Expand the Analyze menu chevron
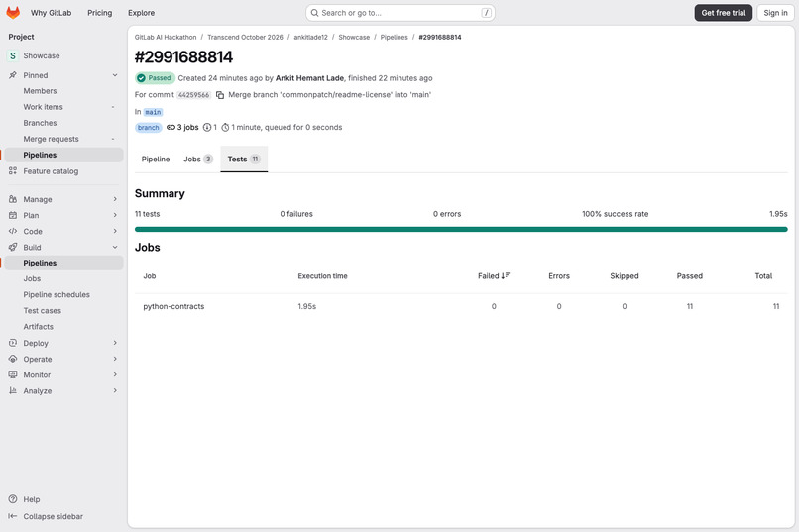The image size is (799, 532). pos(115,391)
